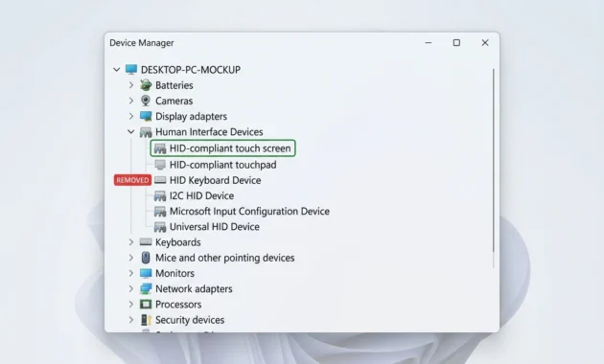Click the Microsoft Input Configuration Device icon
This screenshot has height=364, width=604.
click(x=160, y=212)
